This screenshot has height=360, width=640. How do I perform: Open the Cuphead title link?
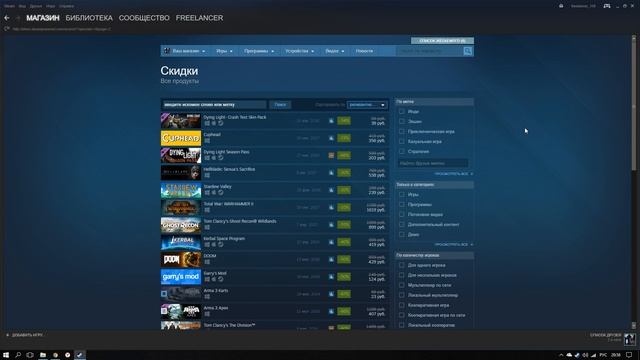pos(212,134)
